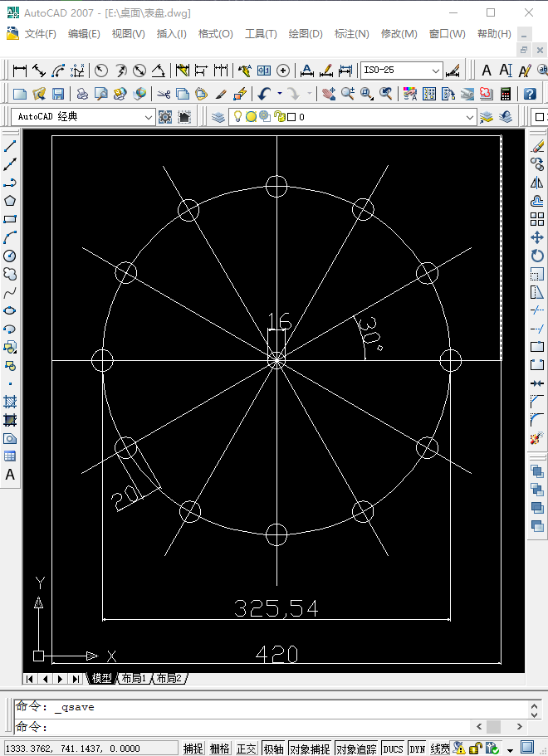Click the Mirror modify tool

tap(537, 183)
